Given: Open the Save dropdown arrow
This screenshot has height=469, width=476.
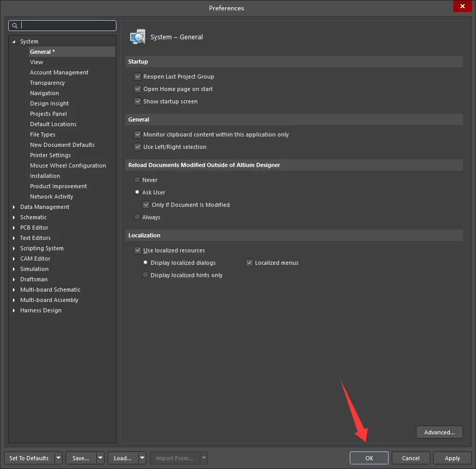Looking at the screenshot, I should [x=100, y=458].
